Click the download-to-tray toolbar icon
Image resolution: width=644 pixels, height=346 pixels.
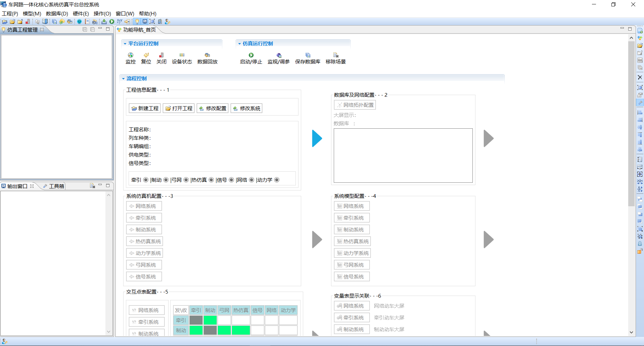(104, 21)
